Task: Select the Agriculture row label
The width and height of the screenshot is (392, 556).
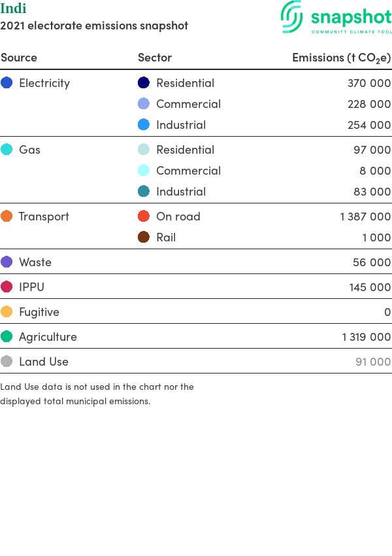Action: [48, 337]
